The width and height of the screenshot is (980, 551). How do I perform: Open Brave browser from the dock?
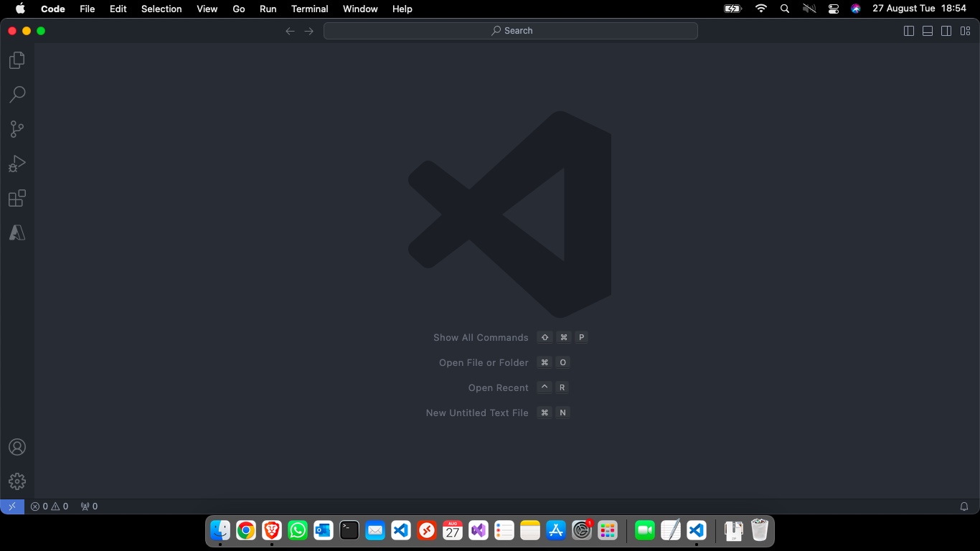pyautogui.click(x=272, y=530)
